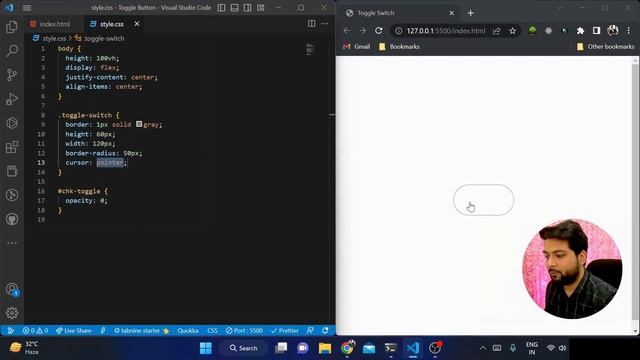Image resolution: width=640 pixels, height=360 pixels.
Task: Toggle the Chrome side panel
Action: click(596, 31)
